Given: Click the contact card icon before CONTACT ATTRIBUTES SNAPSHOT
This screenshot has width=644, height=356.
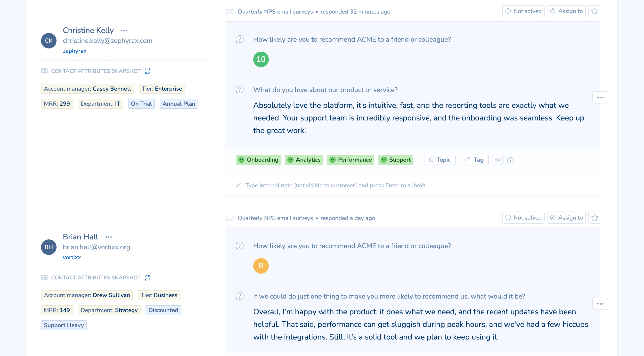Looking at the screenshot, I should click(x=44, y=71).
